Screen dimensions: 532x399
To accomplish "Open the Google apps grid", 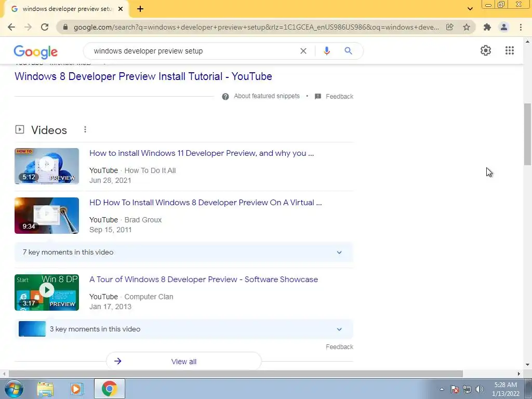I will point(509,50).
